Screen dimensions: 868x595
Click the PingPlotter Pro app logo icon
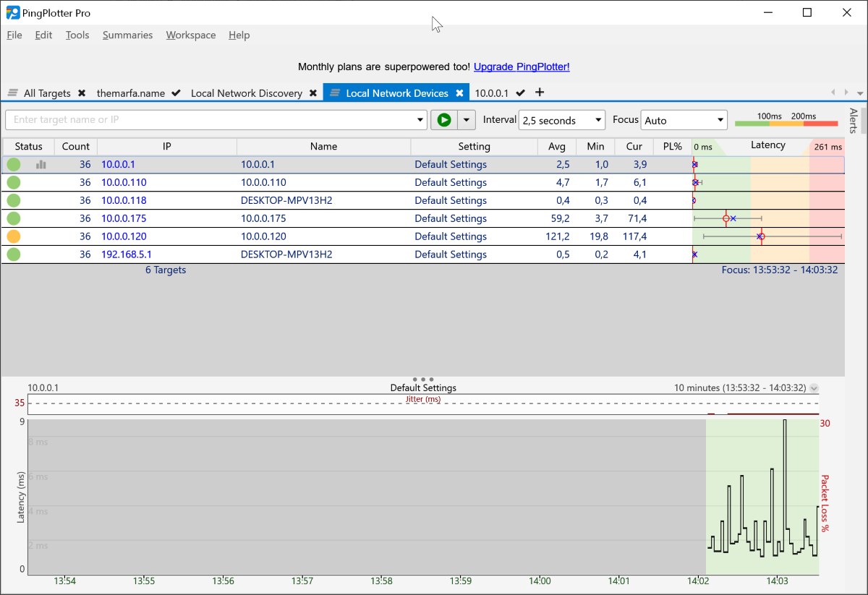(x=13, y=12)
